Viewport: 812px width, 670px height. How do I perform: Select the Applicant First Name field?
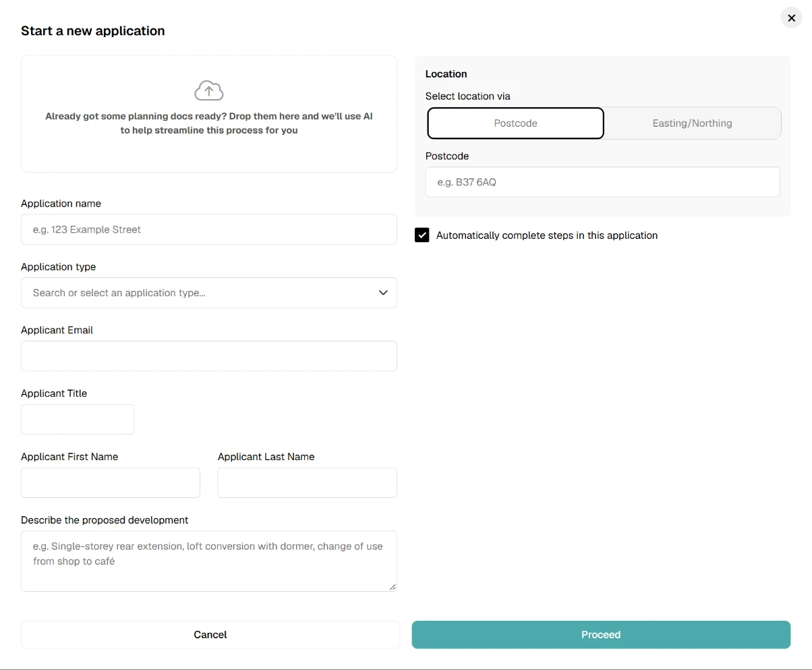coord(111,483)
